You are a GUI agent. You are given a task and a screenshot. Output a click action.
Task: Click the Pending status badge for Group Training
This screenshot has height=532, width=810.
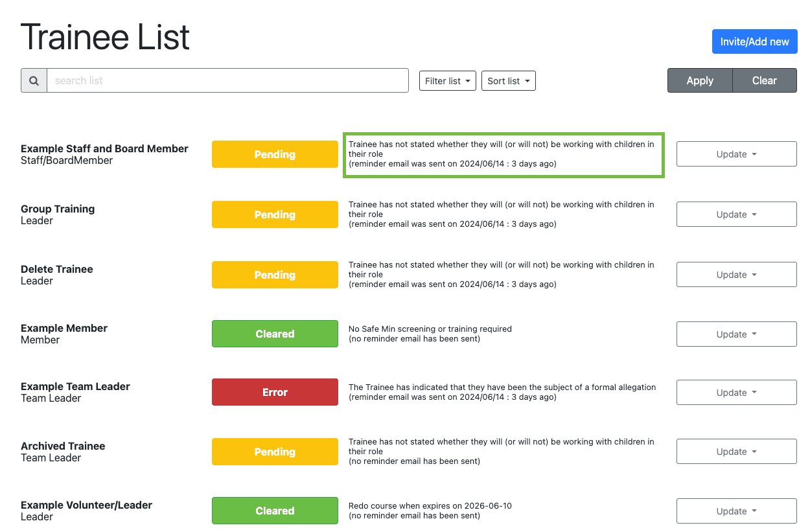pyautogui.click(x=275, y=214)
